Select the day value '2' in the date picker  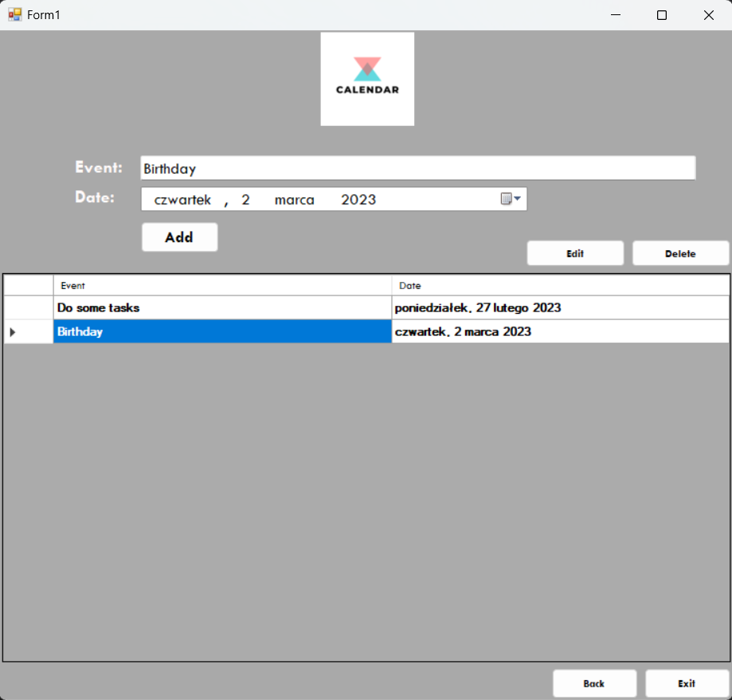pyautogui.click(x=245, y=199)
